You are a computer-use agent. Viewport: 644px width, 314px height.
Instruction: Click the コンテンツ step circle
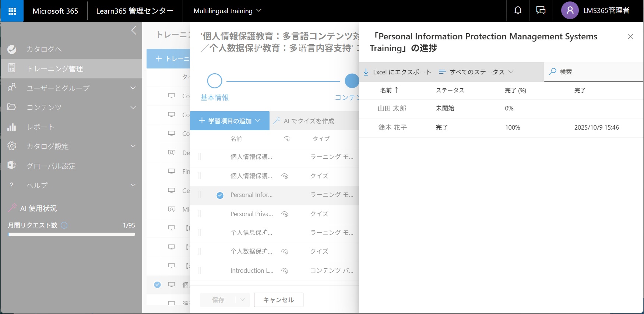coord(352,81)
